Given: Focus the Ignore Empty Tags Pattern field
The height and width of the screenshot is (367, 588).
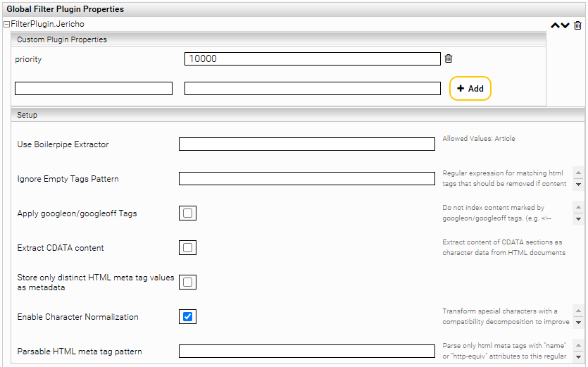Looking at the screenshot, I should click(307, 179).
